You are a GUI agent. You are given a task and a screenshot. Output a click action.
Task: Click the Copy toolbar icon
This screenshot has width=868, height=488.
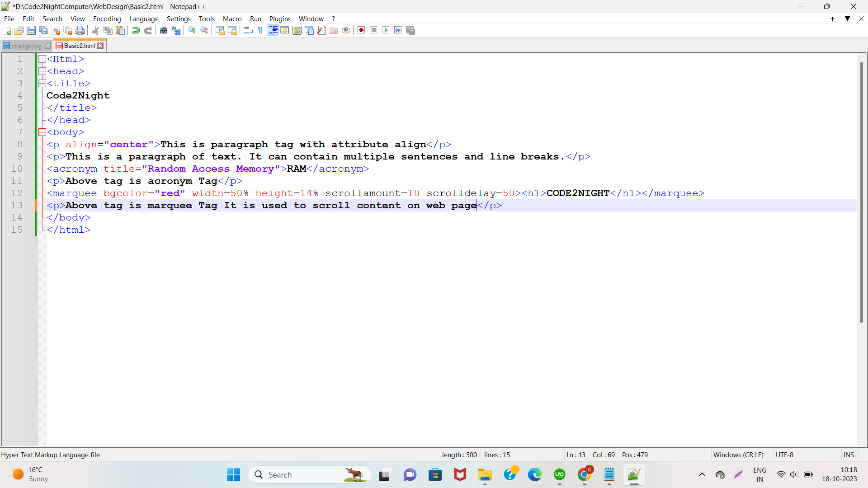click(108, 30)
